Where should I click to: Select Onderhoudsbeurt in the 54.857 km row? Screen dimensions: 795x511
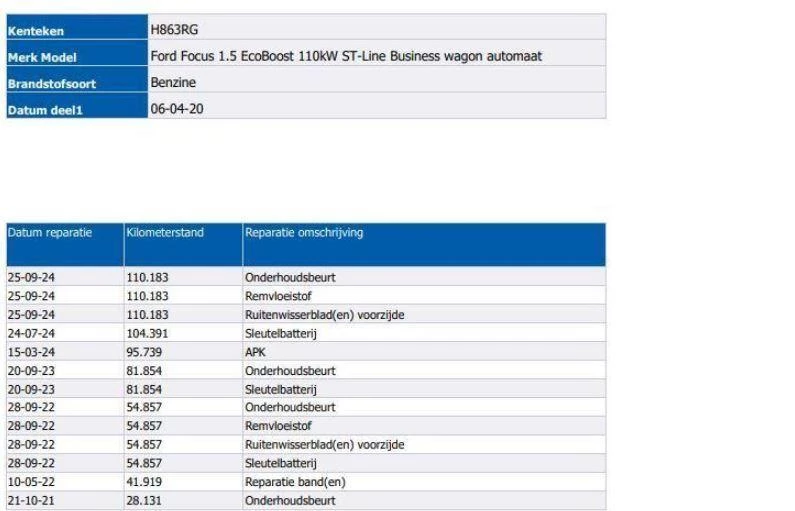coord(290,408)
